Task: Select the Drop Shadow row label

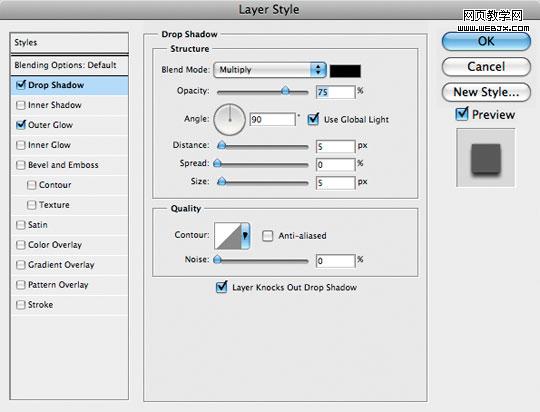Action: [56, 85]
